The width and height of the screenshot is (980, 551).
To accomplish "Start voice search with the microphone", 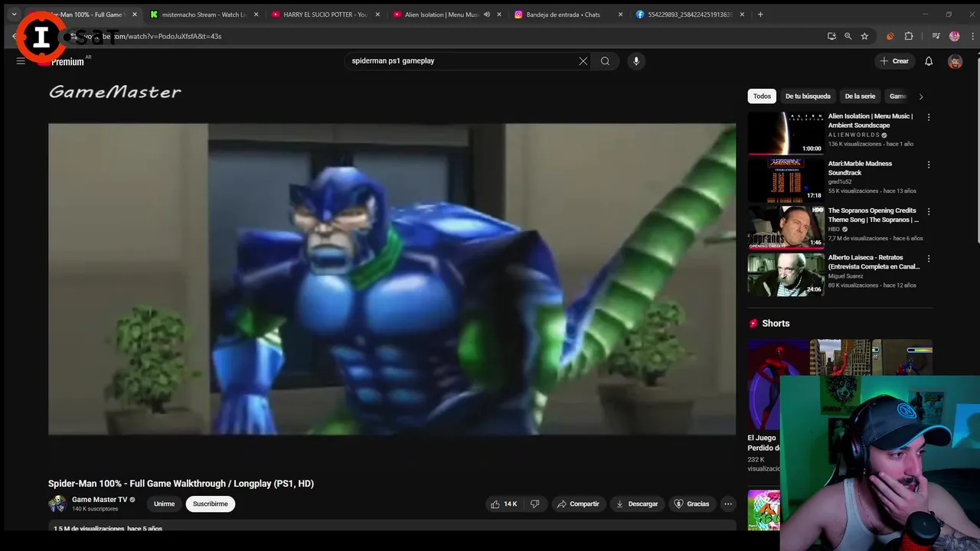I will coord(635,61).
